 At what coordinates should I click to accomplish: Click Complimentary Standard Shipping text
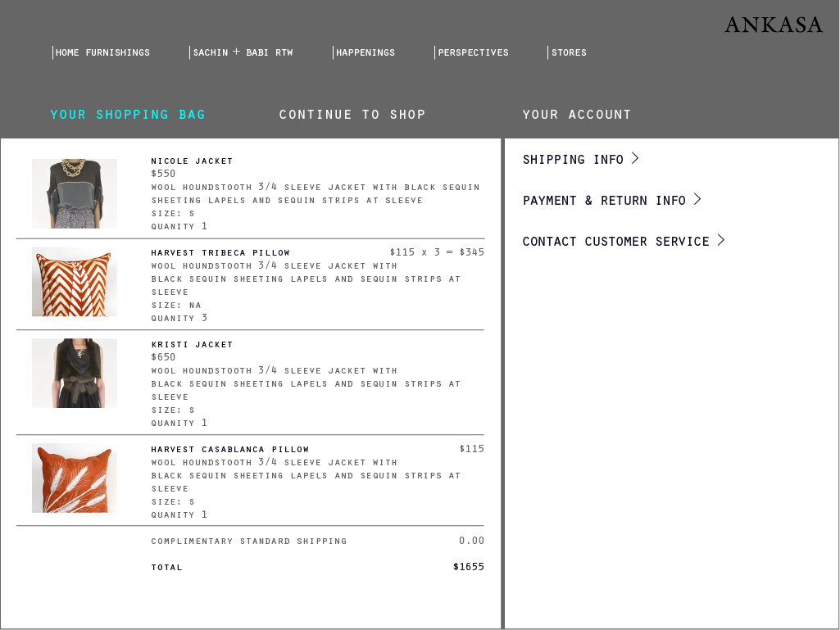(249, 541)
